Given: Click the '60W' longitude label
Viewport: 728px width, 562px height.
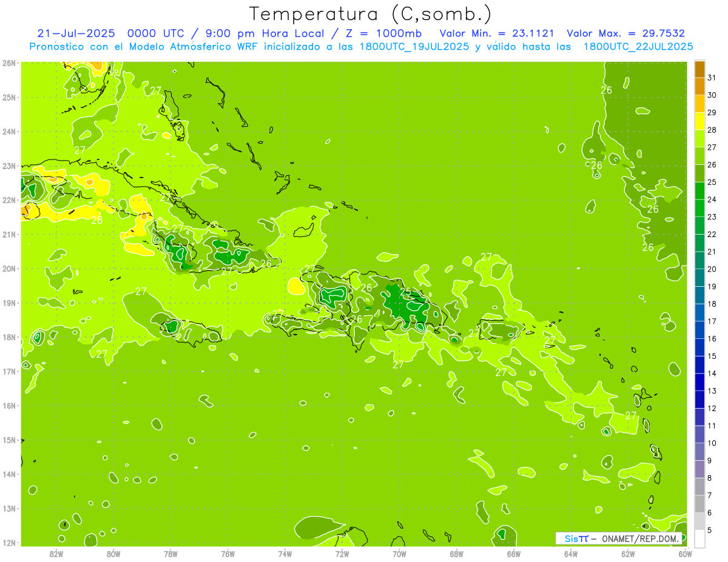Looking at the screenshot, I should click(686, 554).
